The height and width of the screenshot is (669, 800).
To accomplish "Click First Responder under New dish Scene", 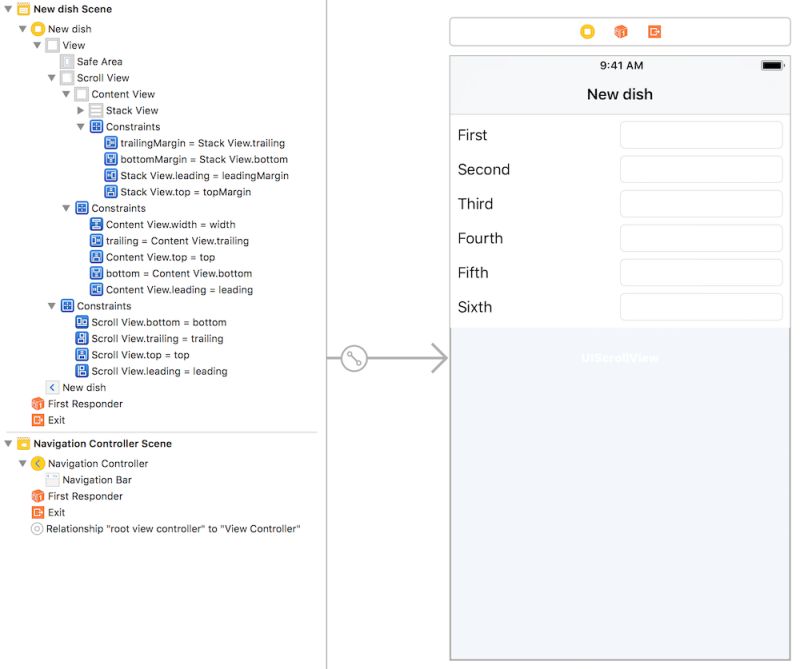I will 84,404.
